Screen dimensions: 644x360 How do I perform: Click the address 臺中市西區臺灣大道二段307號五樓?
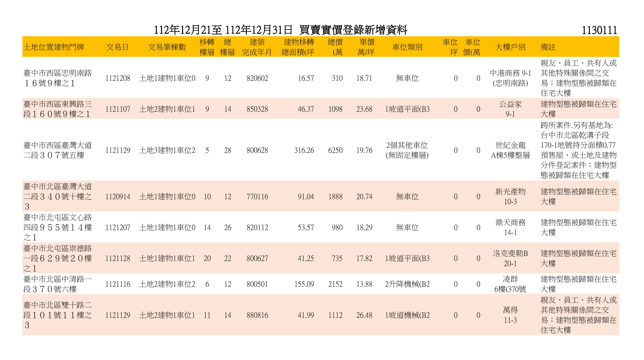57,150
